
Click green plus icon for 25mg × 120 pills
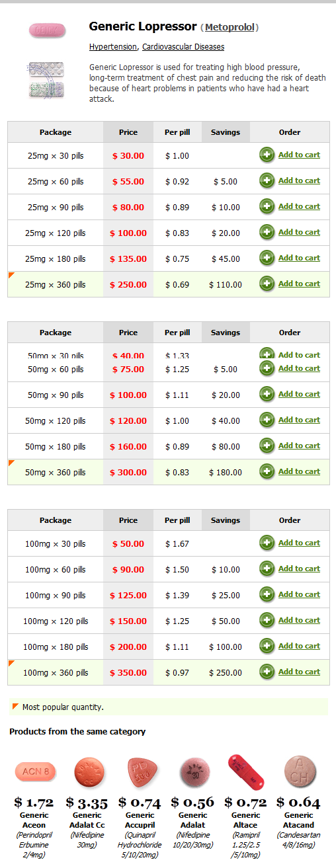267,233
